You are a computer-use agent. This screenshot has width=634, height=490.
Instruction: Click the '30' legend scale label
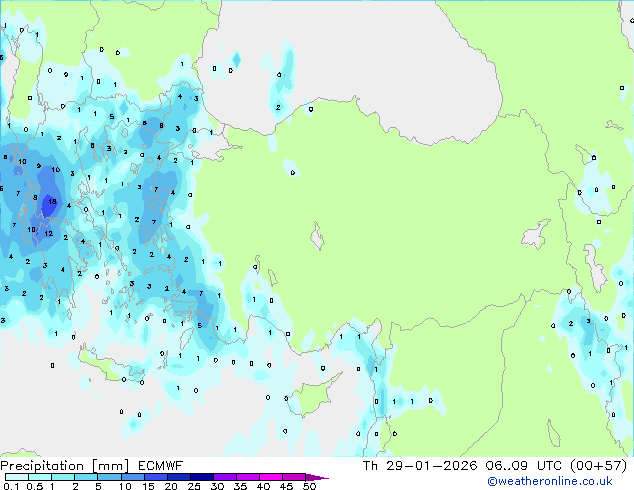[x=217, y=486]
